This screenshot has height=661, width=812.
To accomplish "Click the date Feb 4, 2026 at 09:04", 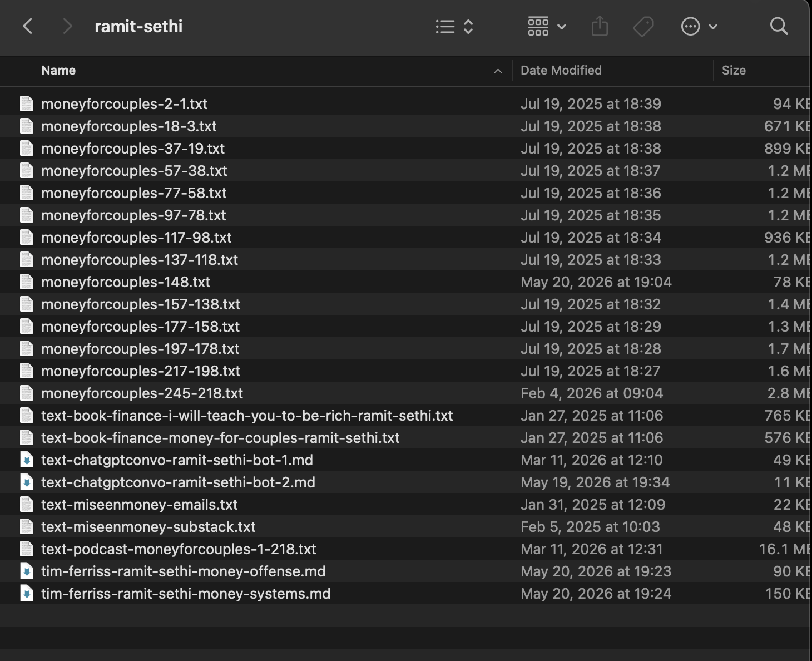I will tap(592, 393).
